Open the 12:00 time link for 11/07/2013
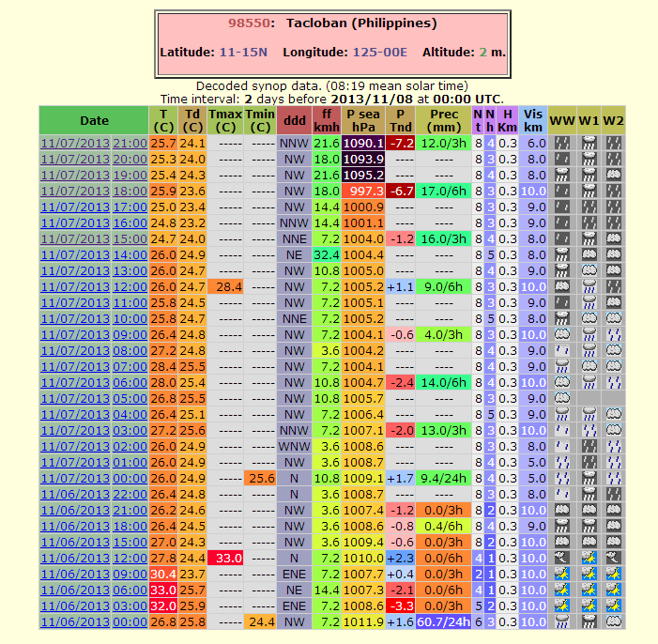Viewport: 658px width, 644px height. click(130, 286)
